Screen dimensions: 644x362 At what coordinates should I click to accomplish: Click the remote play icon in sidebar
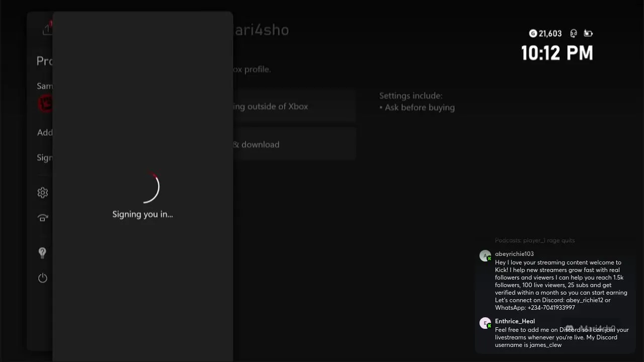click(x=43, y=218)
